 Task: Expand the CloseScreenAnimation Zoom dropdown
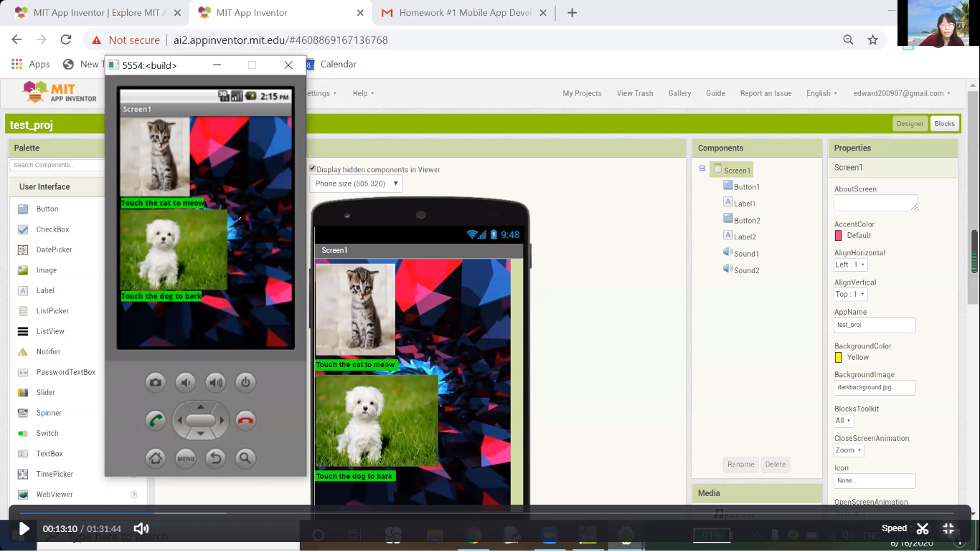click(x=849, y=450)
